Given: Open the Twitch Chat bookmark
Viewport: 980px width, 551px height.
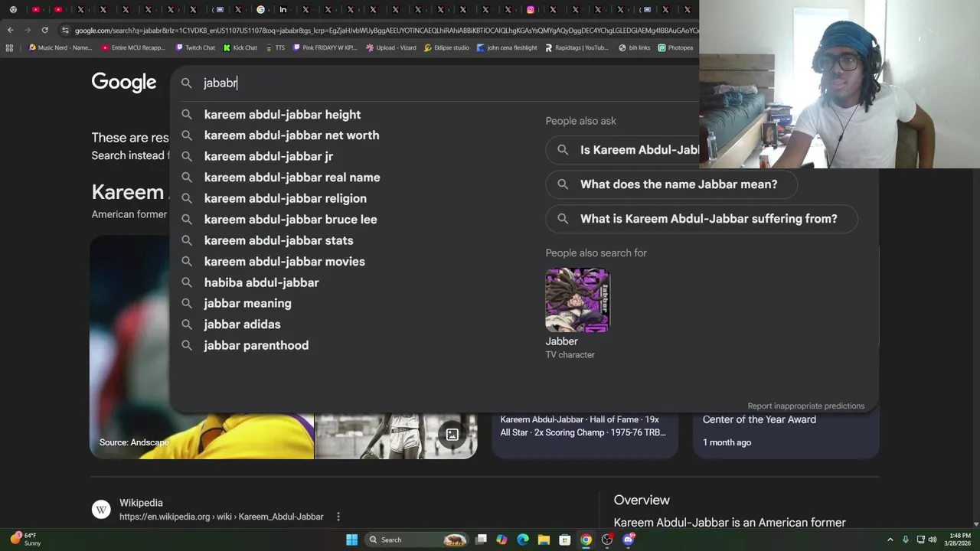Looking at the screenshot, I should point(195,47).
